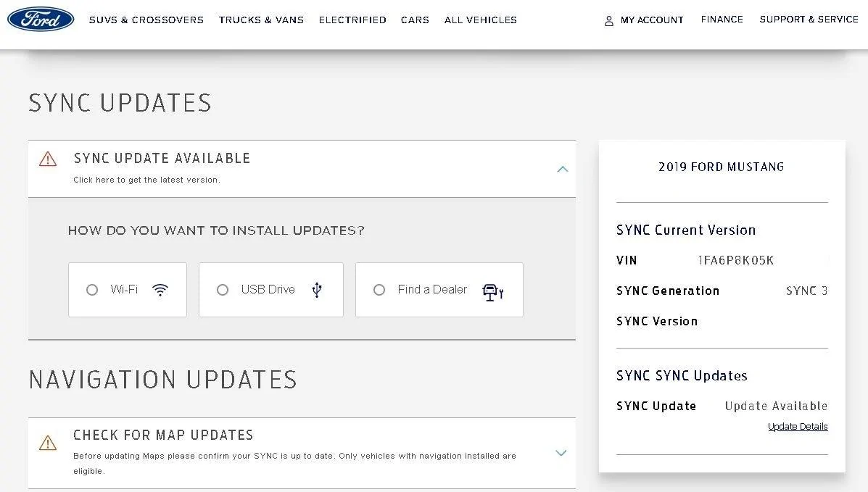Open the SUVs & Crossovers menu
The height and width of the screenshot is (492, 868).
[146, 20]
